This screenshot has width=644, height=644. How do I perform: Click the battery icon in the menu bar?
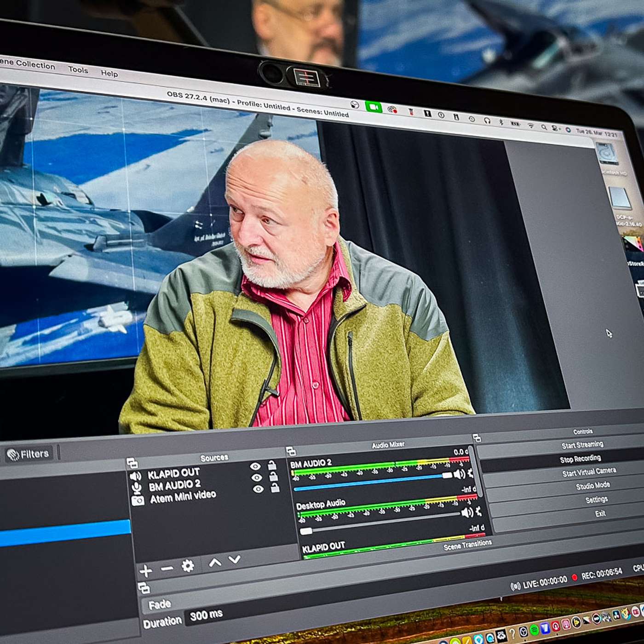(516, 124)
